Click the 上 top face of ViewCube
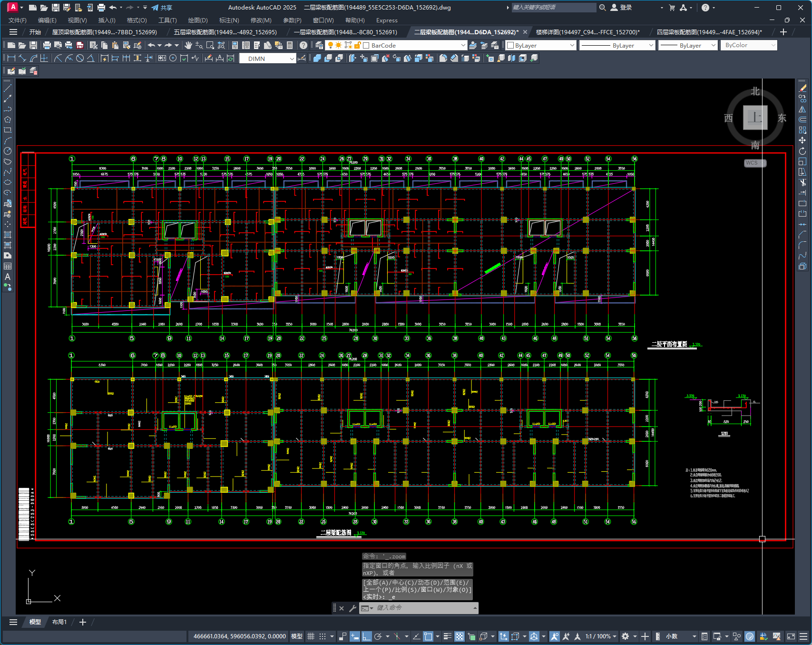 pyautogui.click(x=755, y=117)
